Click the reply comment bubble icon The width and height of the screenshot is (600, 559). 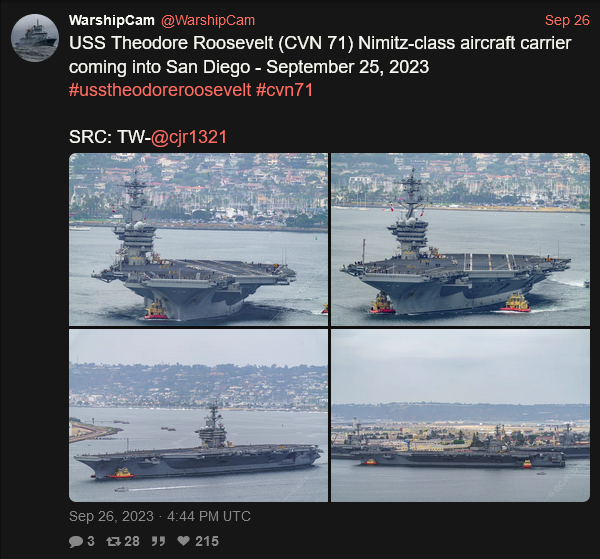[x=76, y=541]
